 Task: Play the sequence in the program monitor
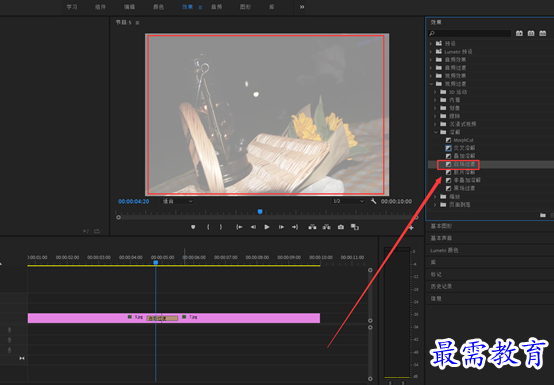267,227
